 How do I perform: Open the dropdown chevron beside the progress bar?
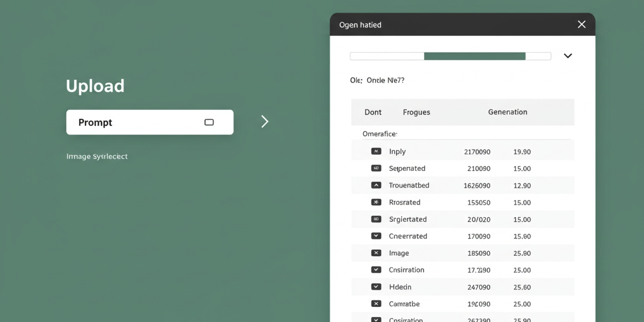[x=568, y=56]
